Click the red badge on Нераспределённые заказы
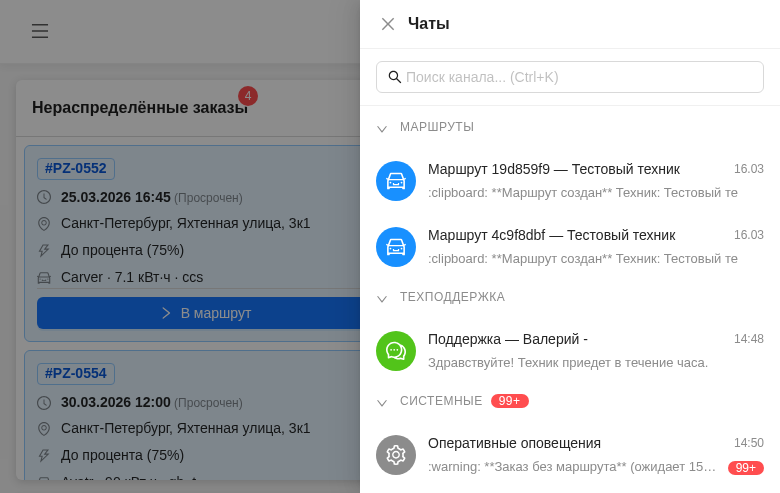Viewport: 780px width, 493px height. [x=248, y=96]
